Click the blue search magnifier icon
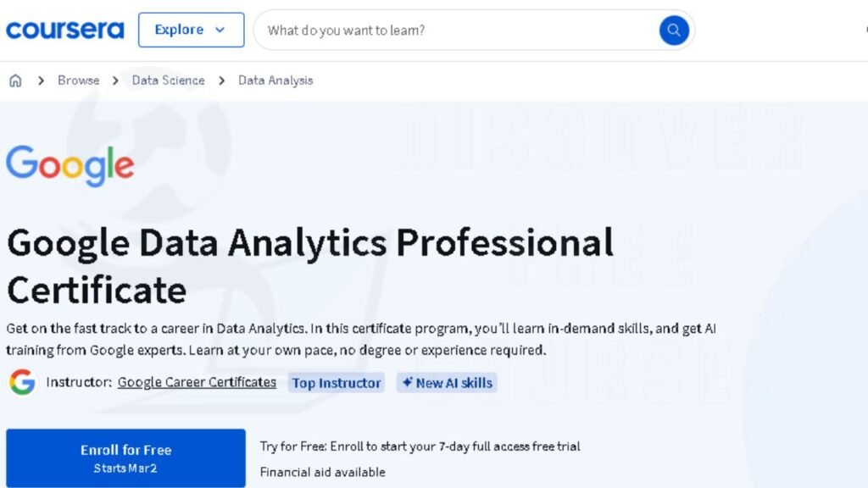 click(x=674, y=30)
